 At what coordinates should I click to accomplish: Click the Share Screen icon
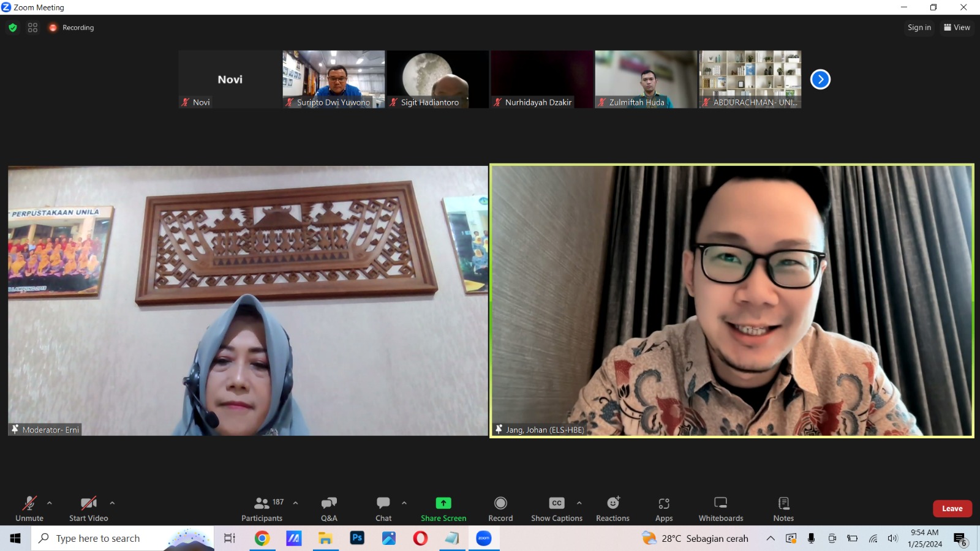point(443,503)
